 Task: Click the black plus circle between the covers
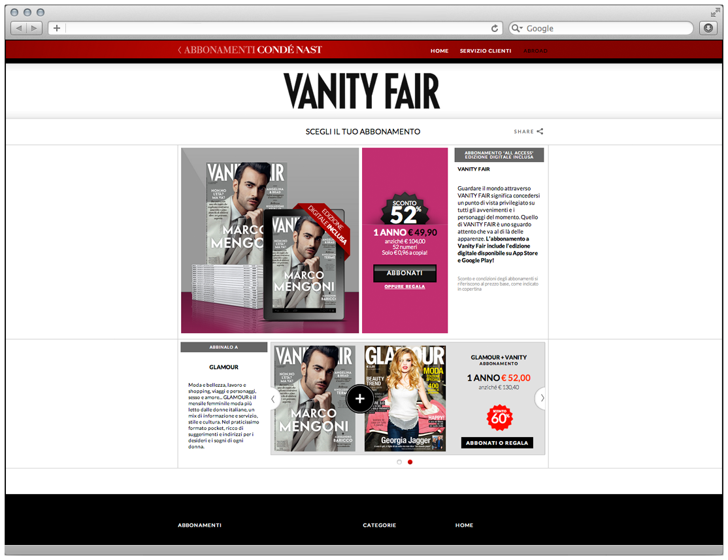pos(359,399)
